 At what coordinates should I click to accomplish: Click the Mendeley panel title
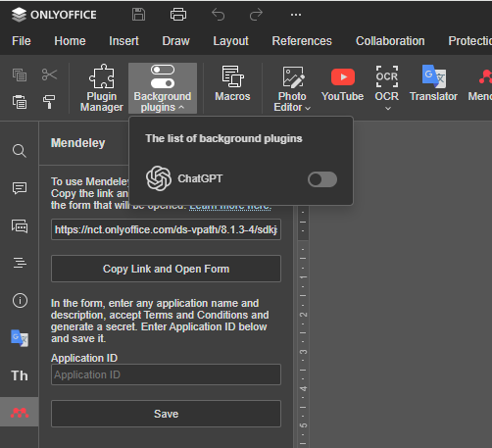[78, 143]
